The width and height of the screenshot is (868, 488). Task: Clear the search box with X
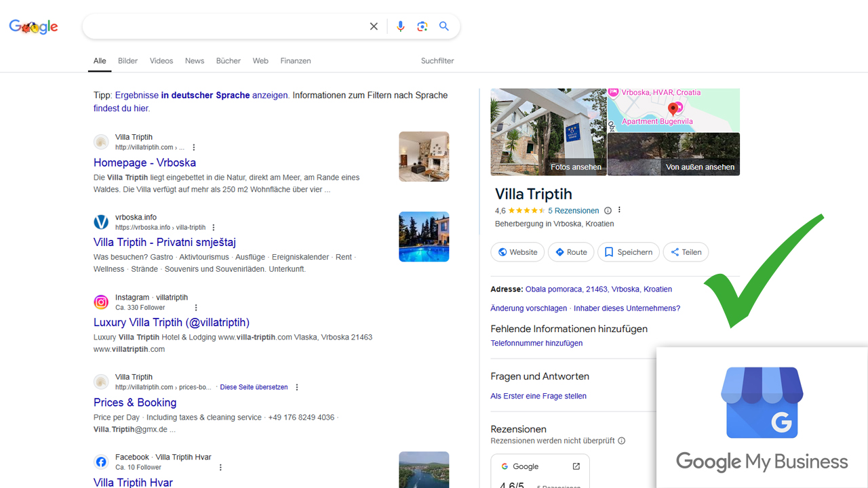pos(374,26)
